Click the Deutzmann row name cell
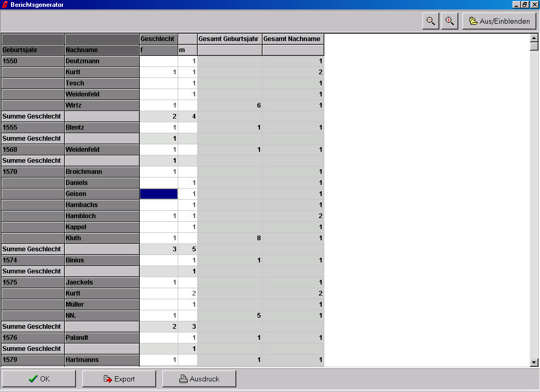540x392 pixels. tap(102, 61)
